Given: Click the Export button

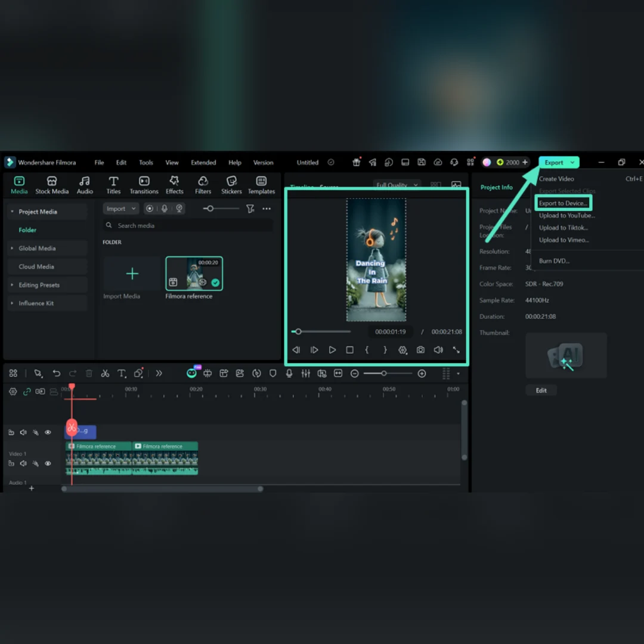Looking at the screenshot, I should tap(559, 163).
